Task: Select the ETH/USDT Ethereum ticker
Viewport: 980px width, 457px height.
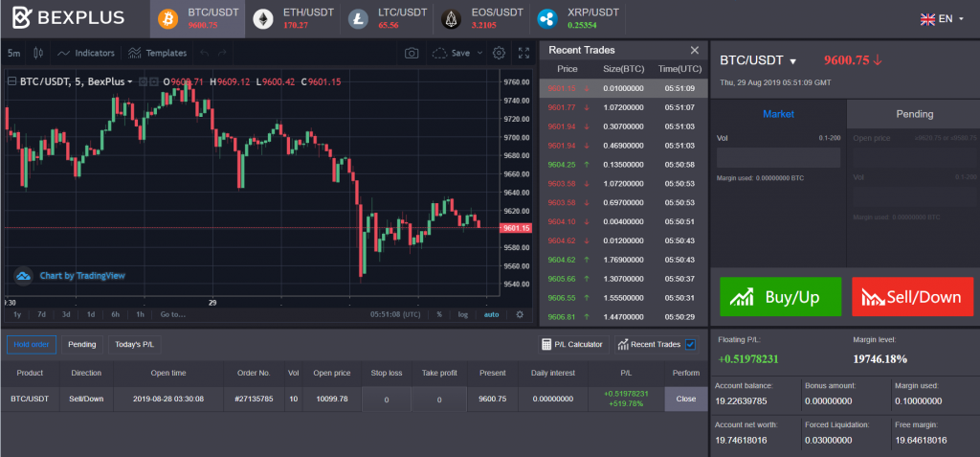Action: 293,19
